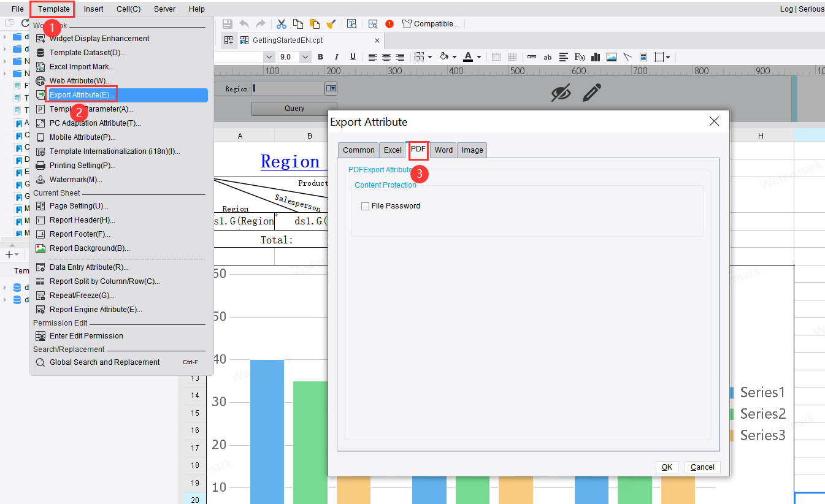The width and height of the screenshot is (825, 504).
Task: Click the Save icon in the toolbar
Action: (227, 24)
